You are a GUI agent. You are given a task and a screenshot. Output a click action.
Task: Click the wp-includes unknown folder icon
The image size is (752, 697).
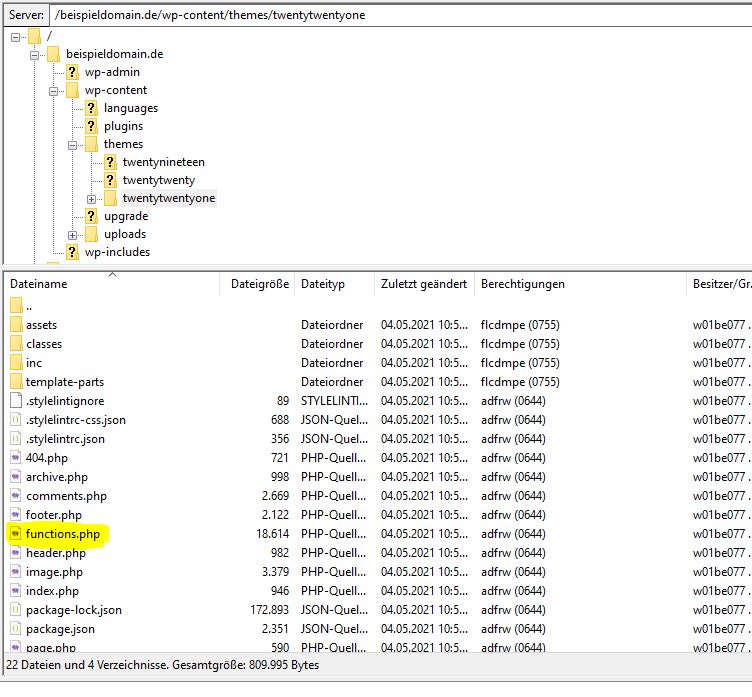72,252
